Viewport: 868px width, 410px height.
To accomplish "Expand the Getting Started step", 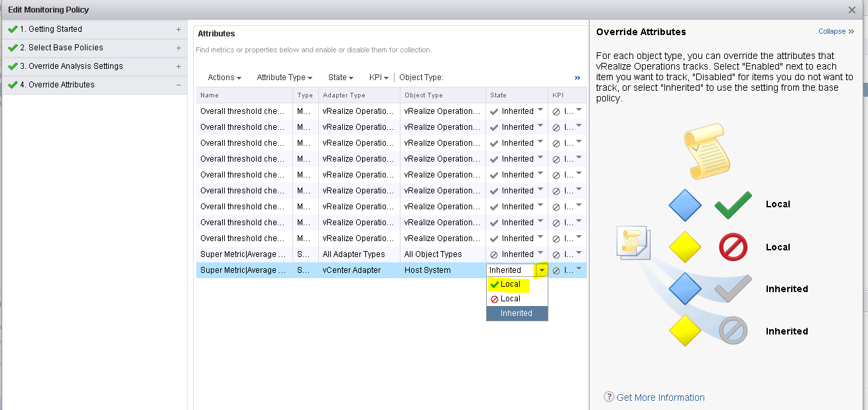I will pyautogui.click(x=178, y=29).
